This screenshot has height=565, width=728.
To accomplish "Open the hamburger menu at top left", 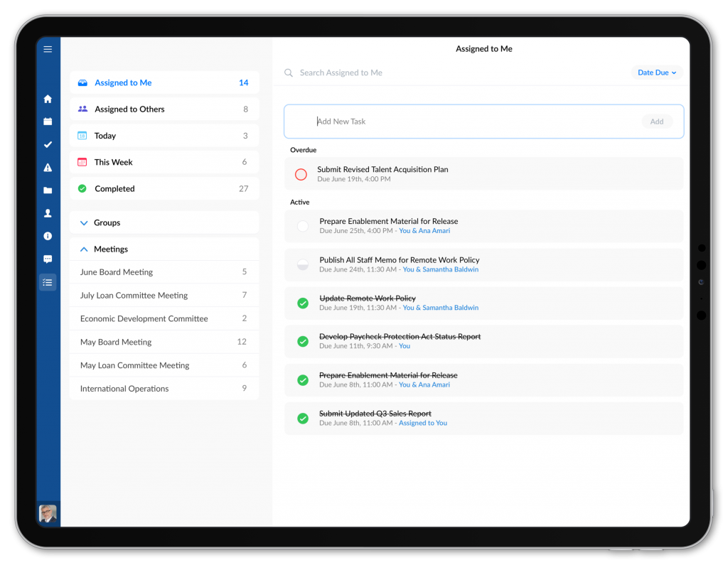I will [48, 49].
